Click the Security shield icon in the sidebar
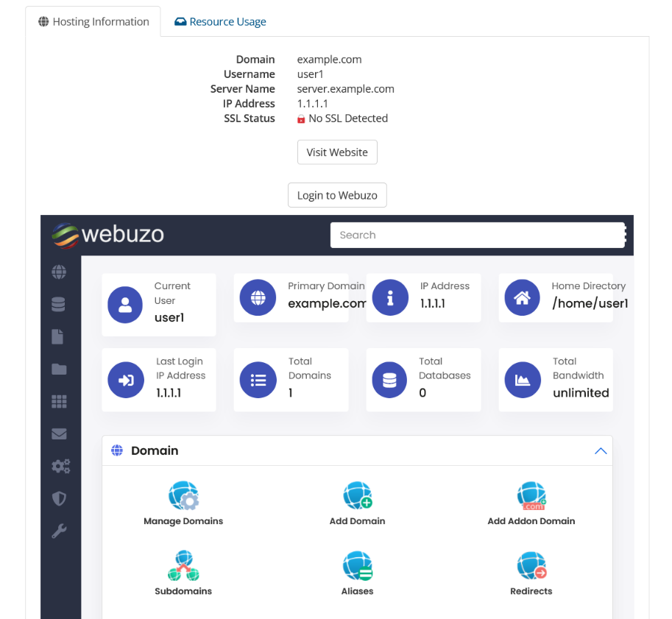This screenshot has height=619, width=672. (60, 498)
